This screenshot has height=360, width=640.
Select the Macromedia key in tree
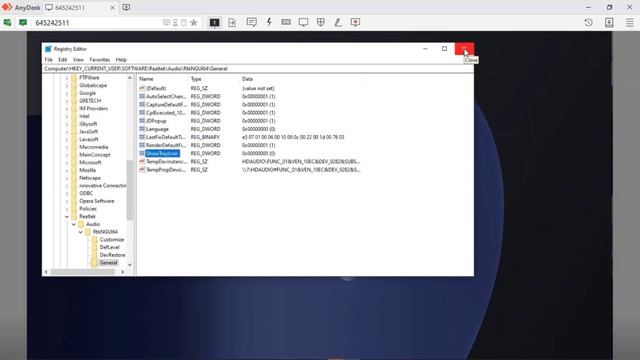click(x=93, y=147)
